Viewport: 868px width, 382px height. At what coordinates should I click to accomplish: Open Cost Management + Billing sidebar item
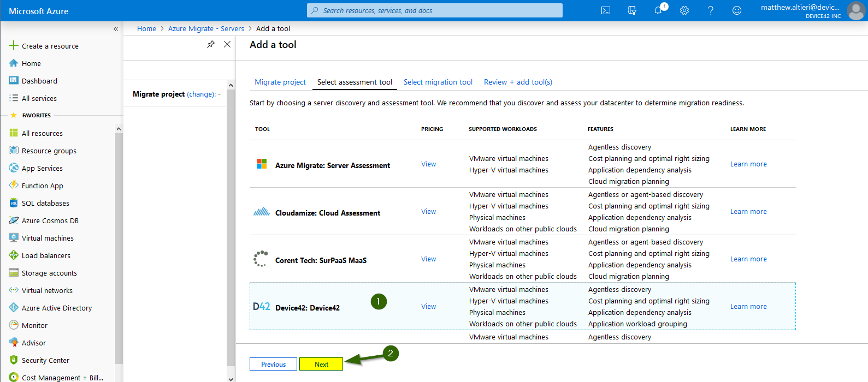coord(61,377)
